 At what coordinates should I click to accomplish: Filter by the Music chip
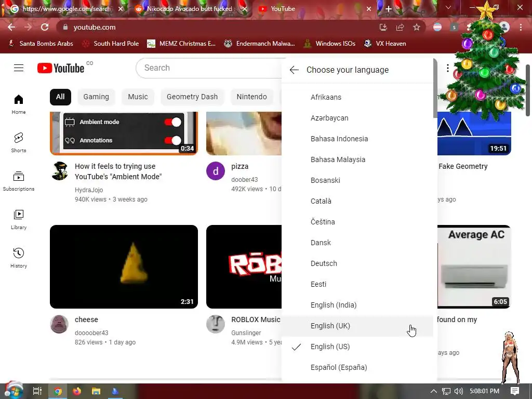tap(138, 97)
